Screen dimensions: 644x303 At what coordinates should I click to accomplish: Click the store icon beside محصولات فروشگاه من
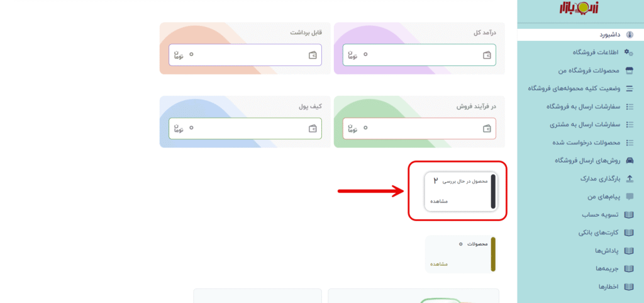point(630,71)
